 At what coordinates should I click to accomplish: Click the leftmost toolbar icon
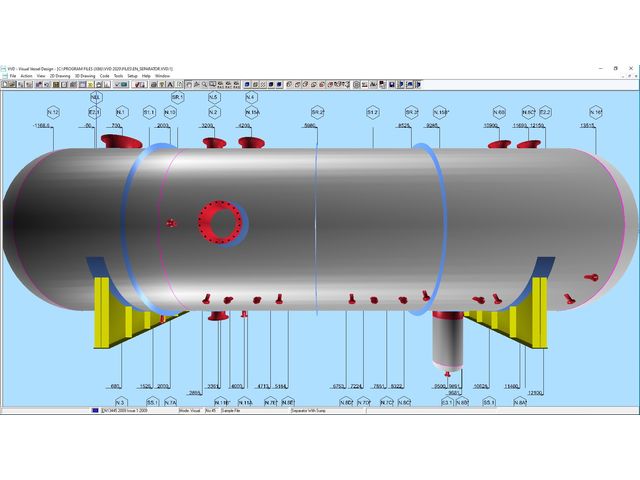(x=4, y=84)
